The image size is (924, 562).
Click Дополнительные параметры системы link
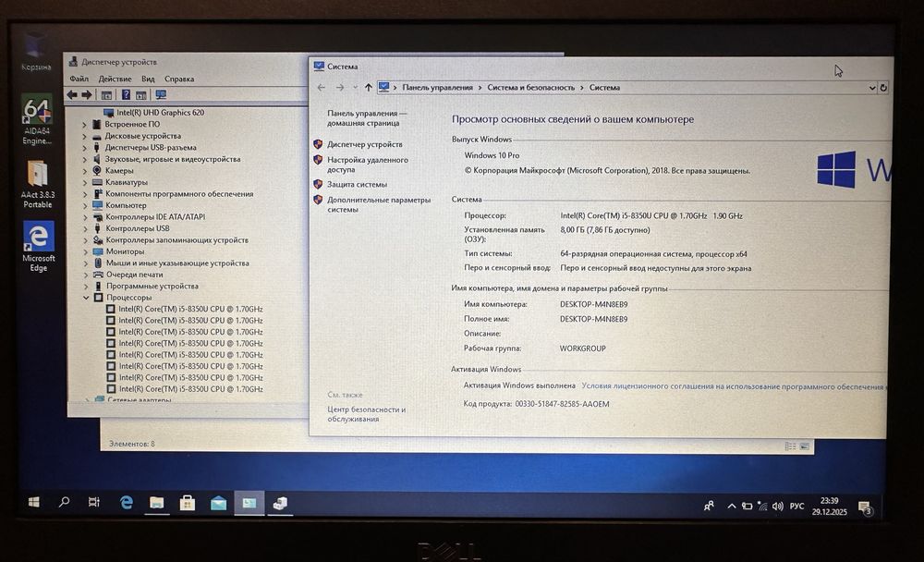379,204
